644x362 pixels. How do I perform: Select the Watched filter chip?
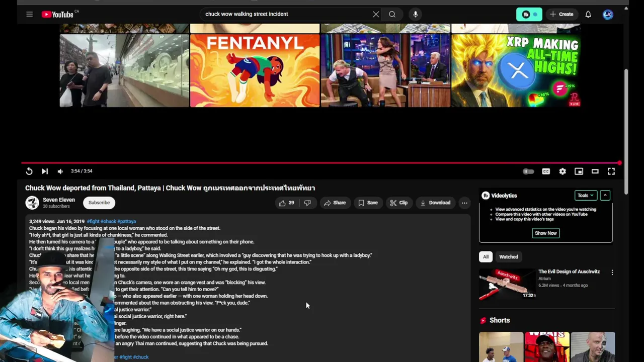click(509, 257)
